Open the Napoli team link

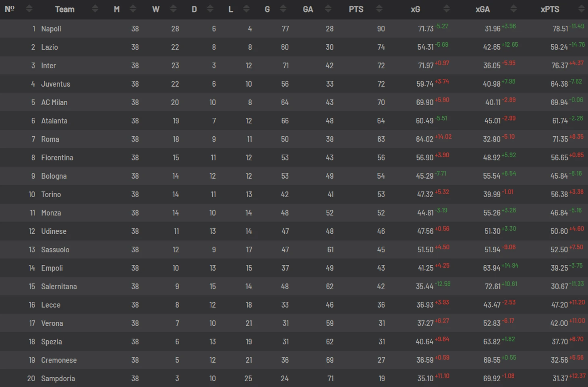[x=51, y=29]
